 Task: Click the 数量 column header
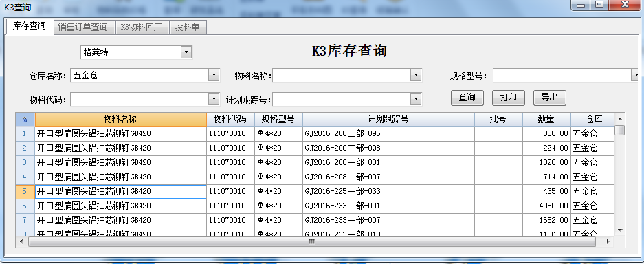coord(546,120)
